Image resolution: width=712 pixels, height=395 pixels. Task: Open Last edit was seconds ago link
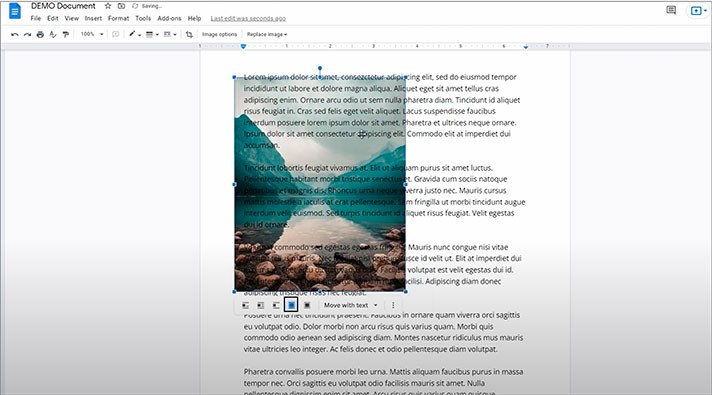(248, 19)
